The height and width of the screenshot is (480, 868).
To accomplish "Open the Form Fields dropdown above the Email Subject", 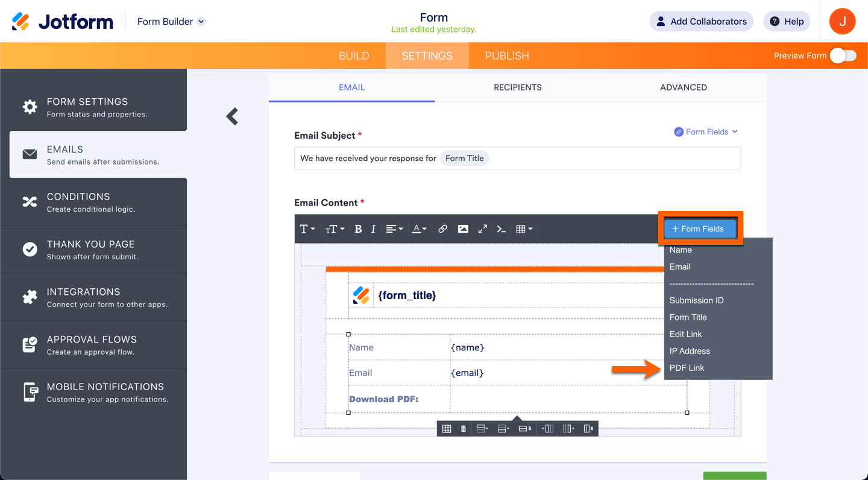I will [x=706, y=132].
